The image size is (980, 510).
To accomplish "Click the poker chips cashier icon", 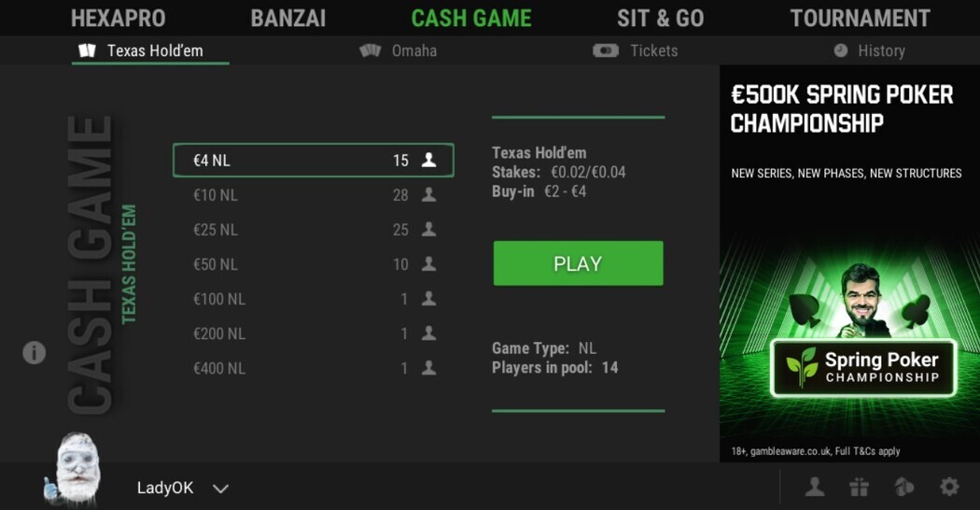I will pyautogui.click(x=903, y=487).
